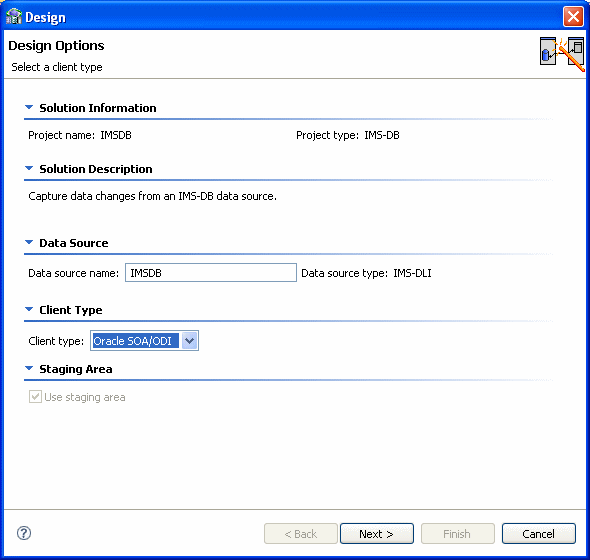Image resolution: width=590 pixels, height=560 pixels.
Task: Click the help question mark icon
Action: (24, 533)
